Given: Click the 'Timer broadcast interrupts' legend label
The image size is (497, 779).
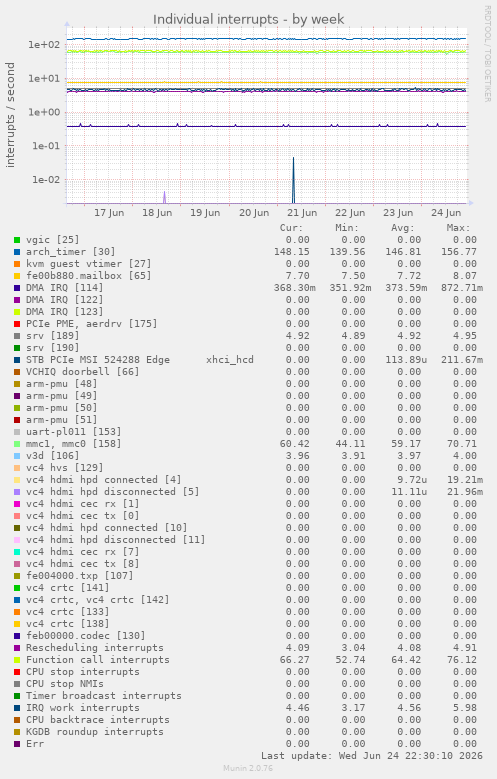Looking at the screenshot, I should click(x=104, y=696).
